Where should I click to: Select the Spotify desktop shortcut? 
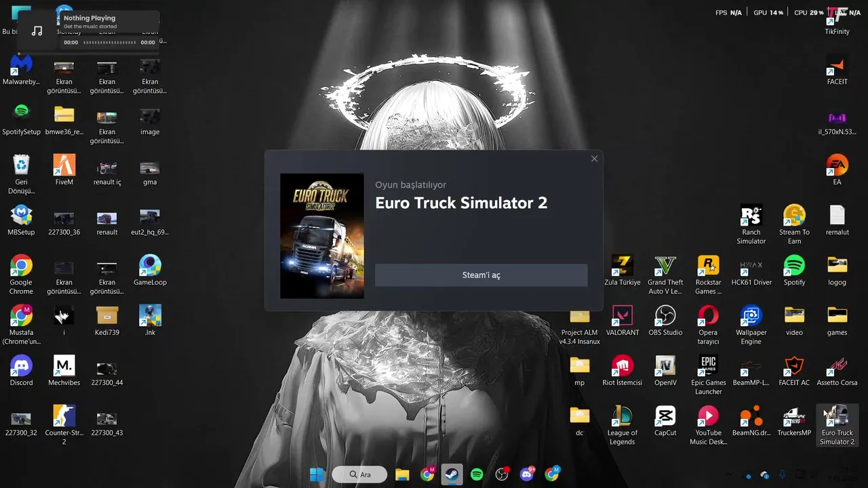pos(794,270)
